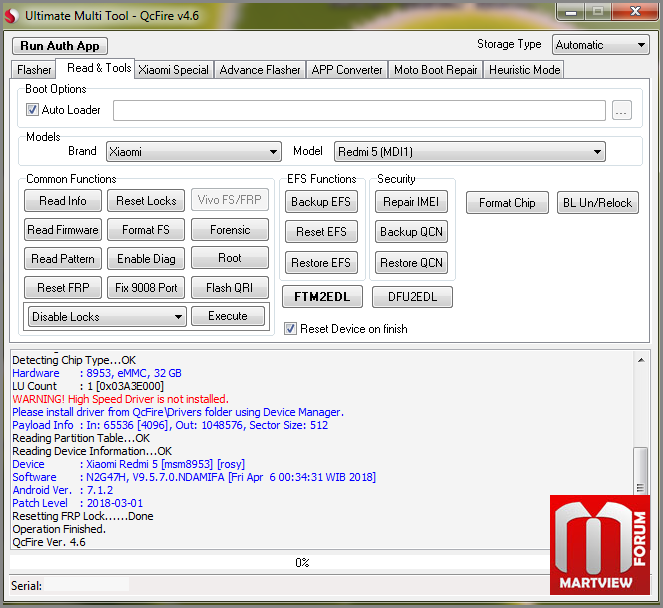Click the loader browse (...) button
Image resolution: width=663 pixels, height=608 pixels.
(622, 110)
